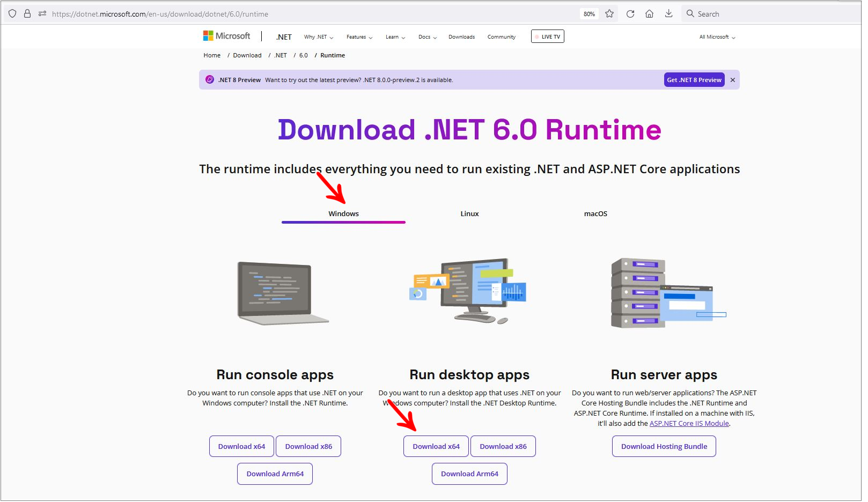The height and width of the screenshot is (502, 868).
Task: Click the Download Hosting Bundle button
Action: tap(664, 446)
